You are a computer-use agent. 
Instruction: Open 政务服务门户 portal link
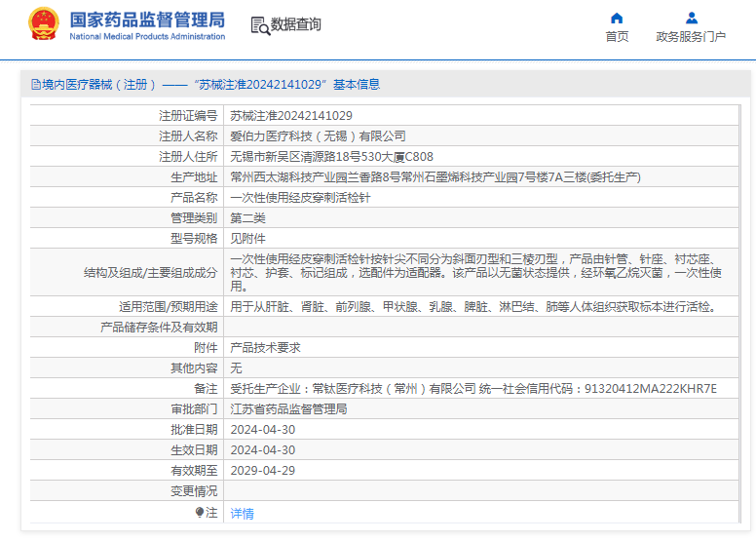coord(691,37)
